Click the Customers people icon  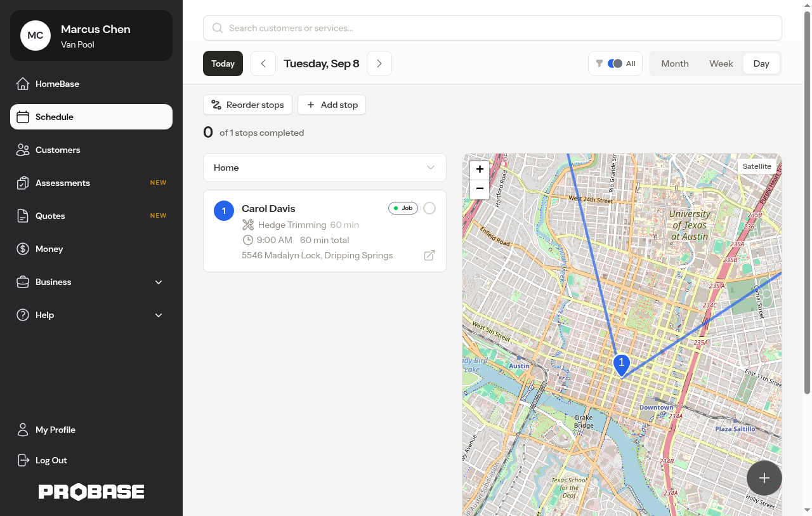click(x=23, y=150)
